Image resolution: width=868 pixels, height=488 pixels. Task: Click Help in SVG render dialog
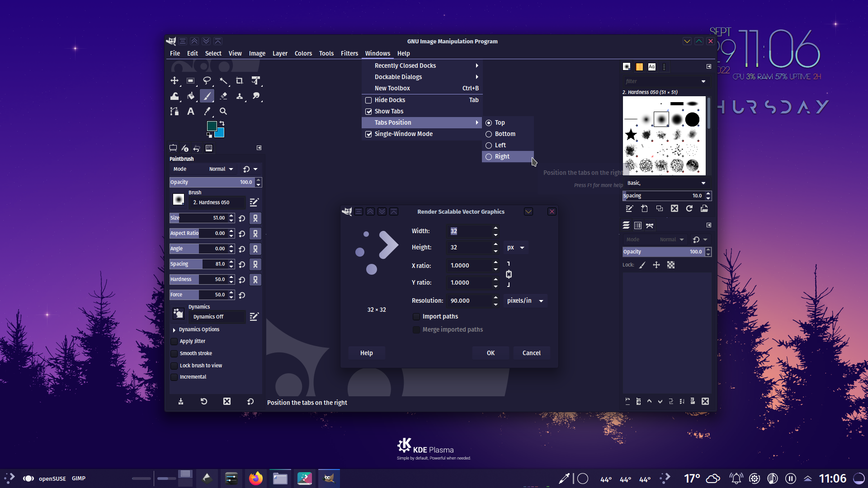point(366,353)
